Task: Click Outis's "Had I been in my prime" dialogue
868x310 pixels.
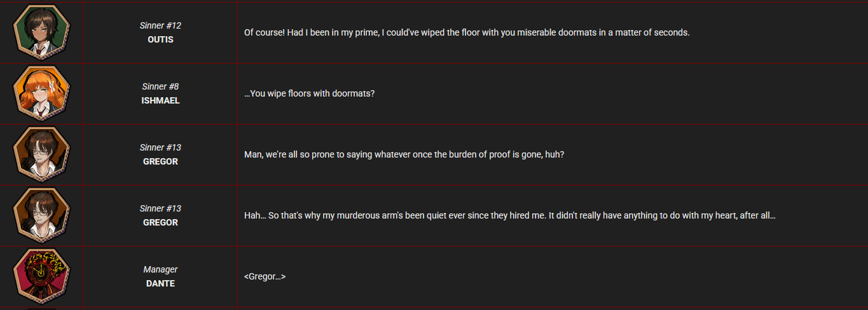Action: click(467, 32)
